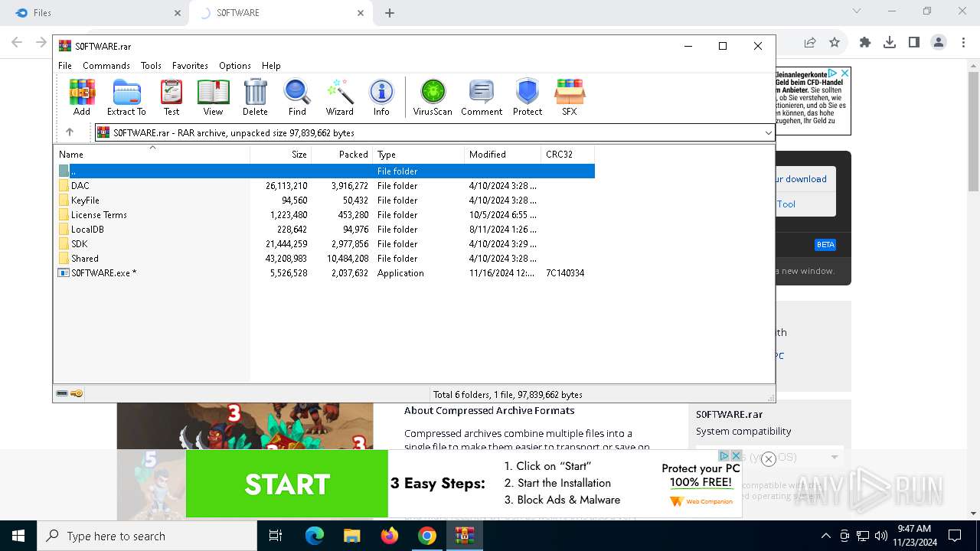Close the S0FTWARE browser tab
The height and width of the screenshot is (551, 980).
click(x=361, y=13)
